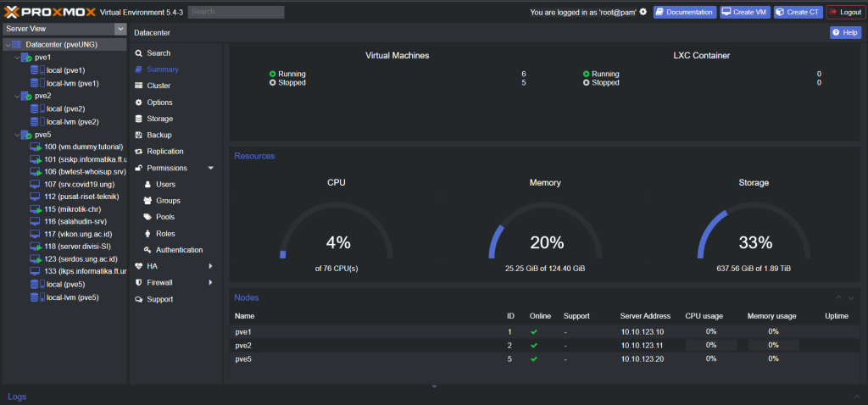
Task: Collapse the Datacenter (pveUNG) tree root
Action: click(8, 44)
